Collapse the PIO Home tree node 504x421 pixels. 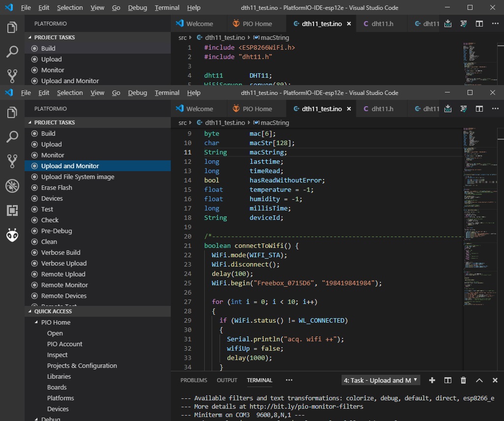[x=36, y=322]
